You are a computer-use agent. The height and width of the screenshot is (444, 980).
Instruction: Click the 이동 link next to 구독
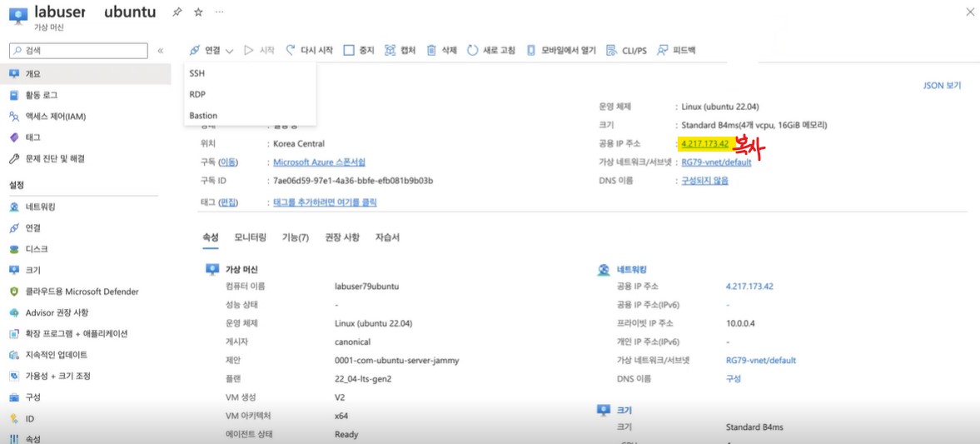[227, 162]
